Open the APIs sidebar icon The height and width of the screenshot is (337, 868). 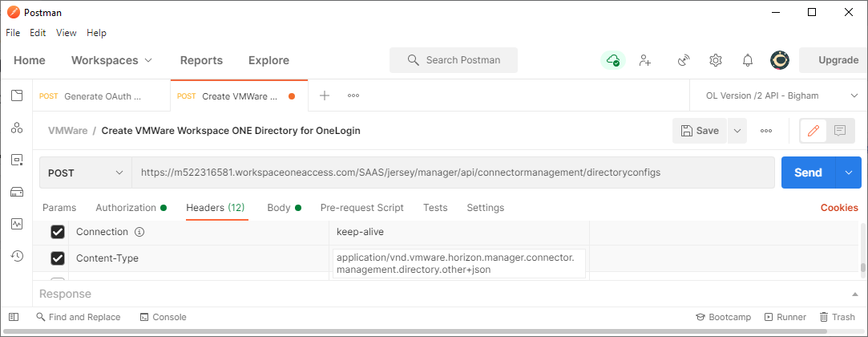point(16,128)
